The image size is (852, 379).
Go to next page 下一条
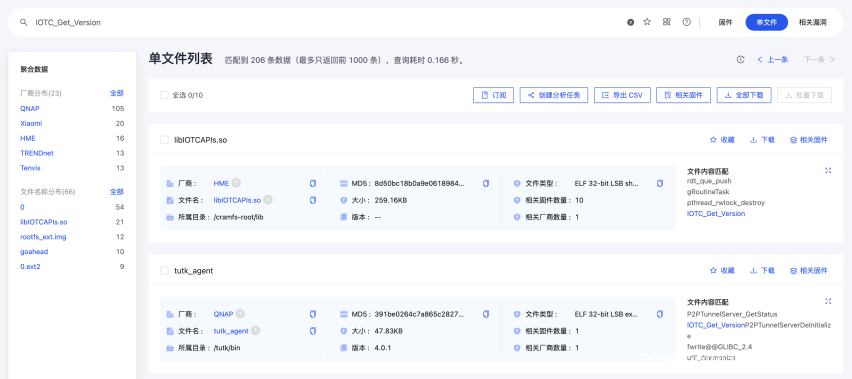819,60
